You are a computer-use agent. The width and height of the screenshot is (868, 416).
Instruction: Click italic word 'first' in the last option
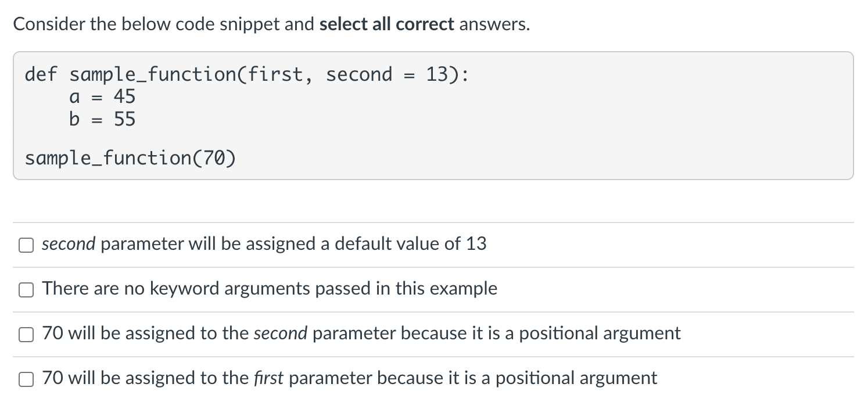[269, 378]
